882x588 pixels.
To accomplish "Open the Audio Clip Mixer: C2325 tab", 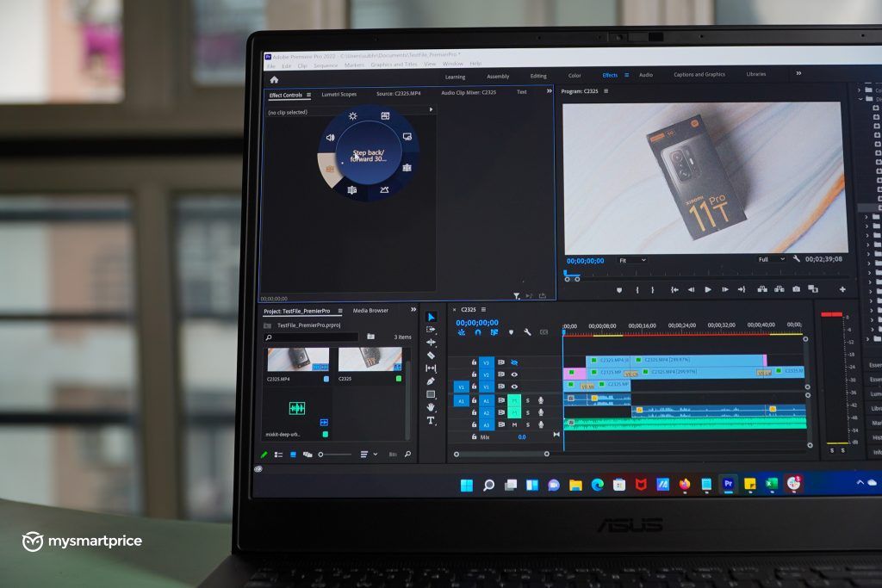I will [469, 92].
